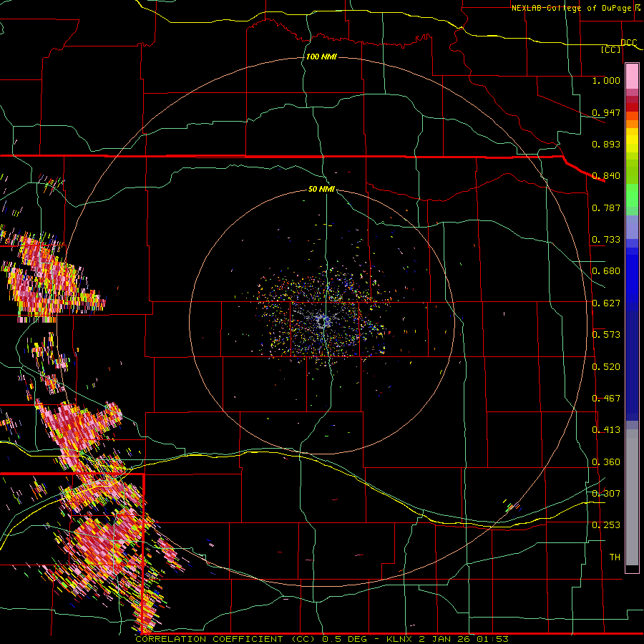Click the 0.520 value on the color scale

[606, 367]
